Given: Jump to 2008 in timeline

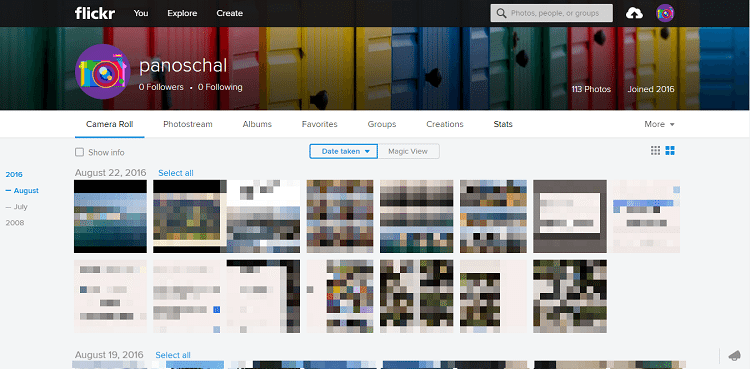Looking at the screenshot, I should tap(14, 223).
